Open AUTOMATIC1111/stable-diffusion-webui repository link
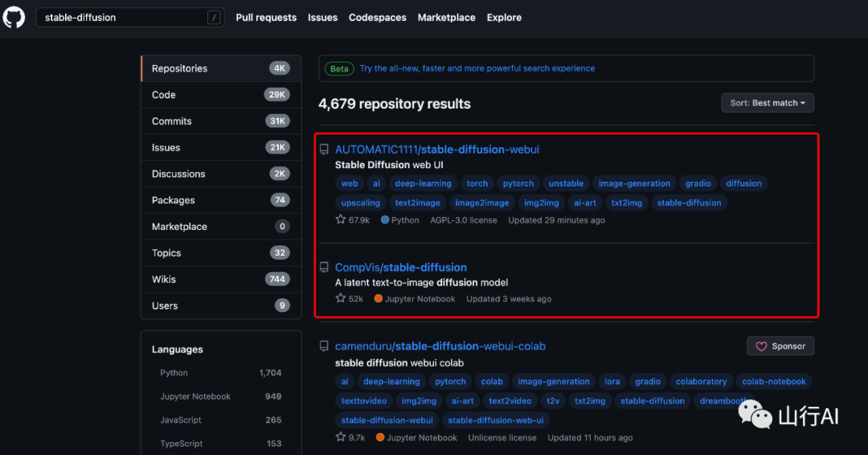Screen dimensions: 868x455 click(x=436, y=150)
